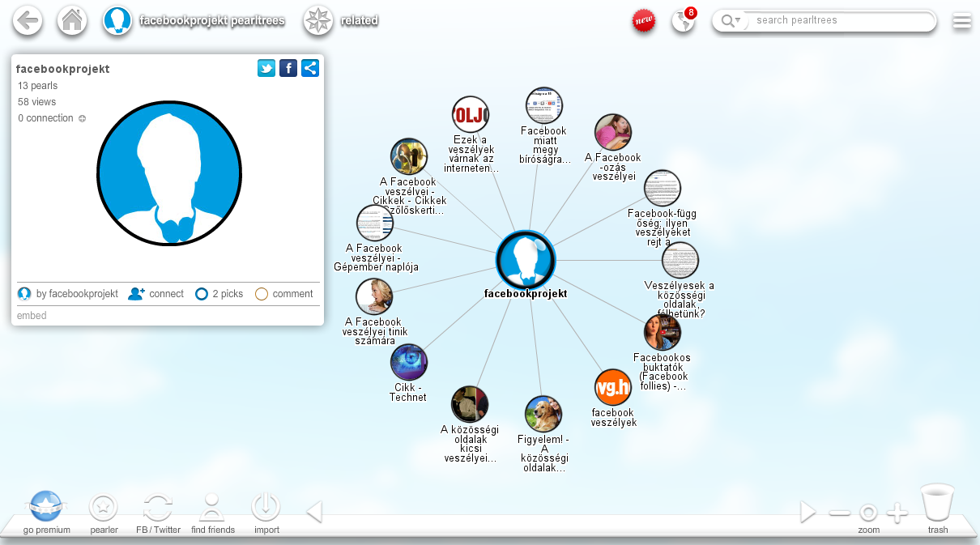Open the 'A Facebook veszélyei tinik számára' pearl

pos(374,297)
